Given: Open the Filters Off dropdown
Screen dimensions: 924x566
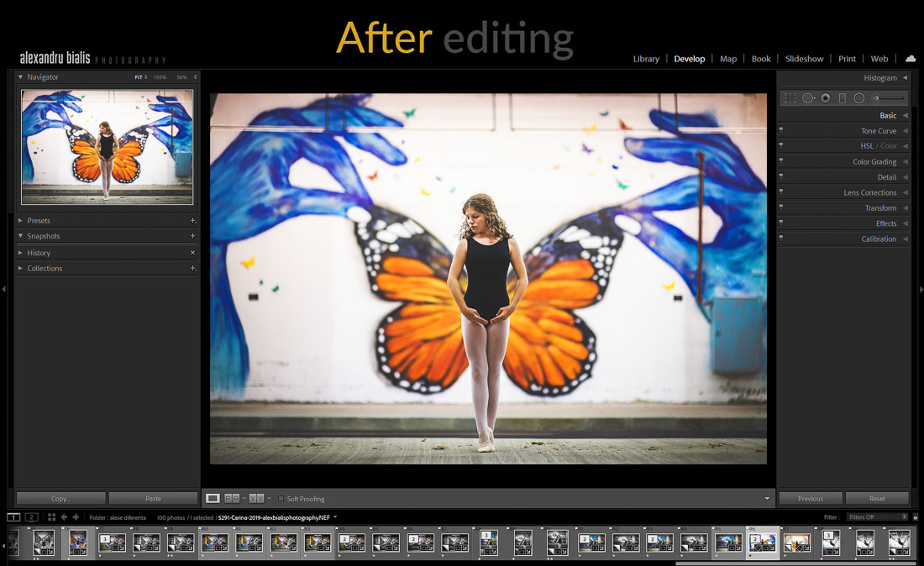Looking at the screenshot, I should click(x=877, y=517).
